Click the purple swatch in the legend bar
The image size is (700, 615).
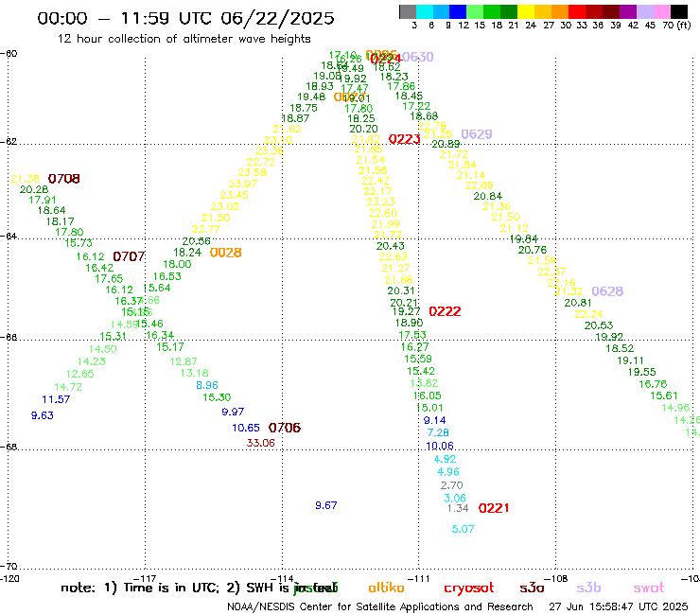(x=628, y=11)
